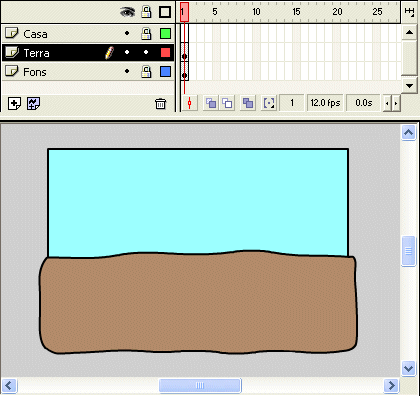This screenshot has width=420, height=396.
Task: Select the Fons layer name
Action: tap(35, 72)
